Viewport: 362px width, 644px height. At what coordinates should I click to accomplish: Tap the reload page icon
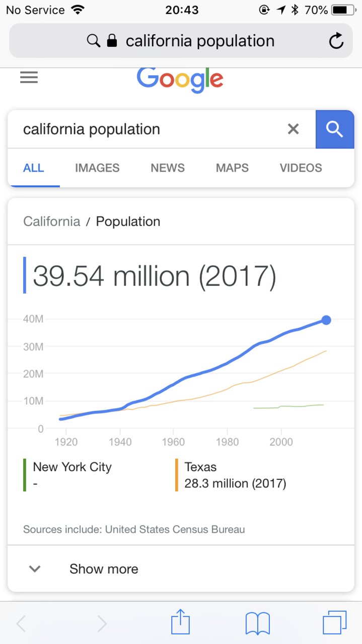(x=336, y=41)
